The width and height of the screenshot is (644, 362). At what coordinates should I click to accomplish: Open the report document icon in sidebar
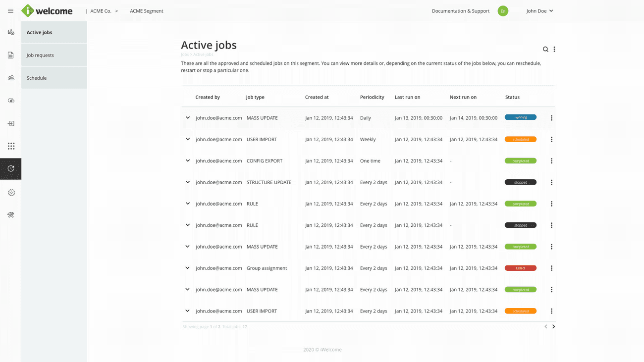click(x=11, y=55)
